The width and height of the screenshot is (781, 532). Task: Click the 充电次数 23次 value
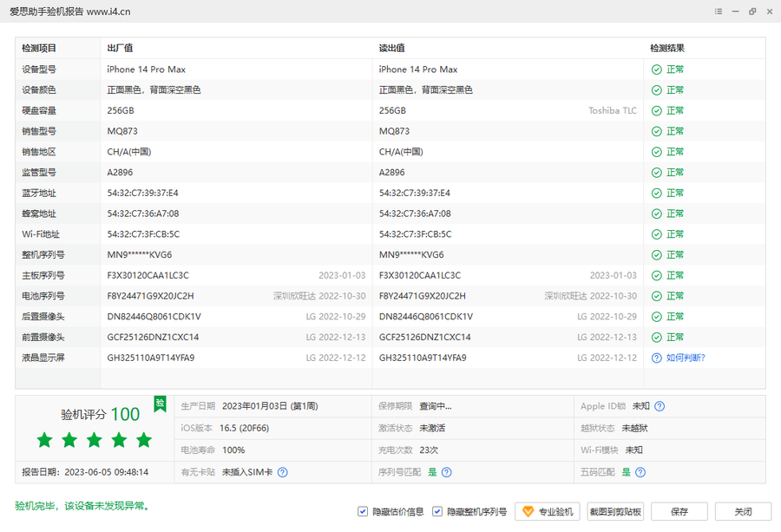click(429, 450)
